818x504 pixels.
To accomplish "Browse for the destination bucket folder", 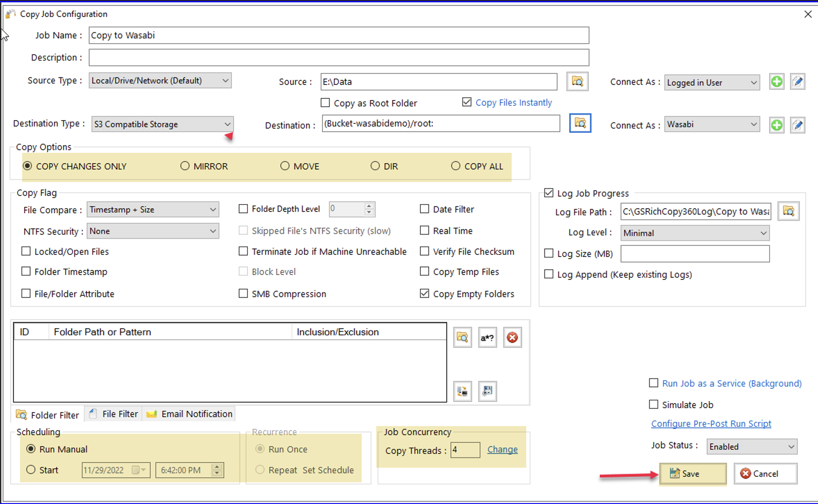I will pos(580,123).
